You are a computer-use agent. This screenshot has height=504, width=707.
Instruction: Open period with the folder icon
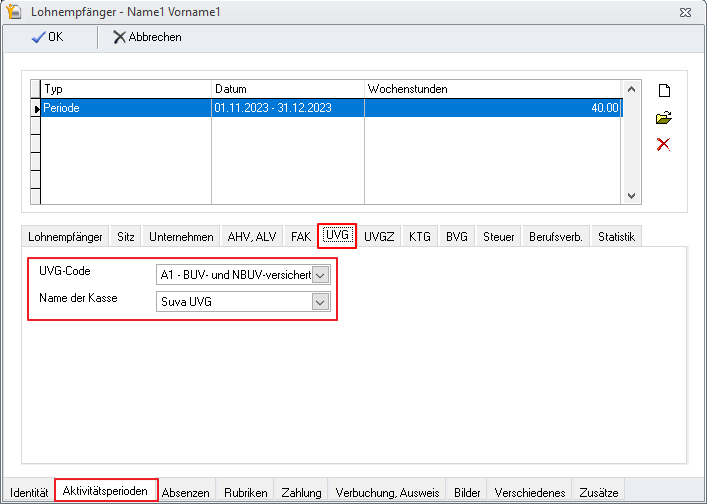[x=663, y=118]
